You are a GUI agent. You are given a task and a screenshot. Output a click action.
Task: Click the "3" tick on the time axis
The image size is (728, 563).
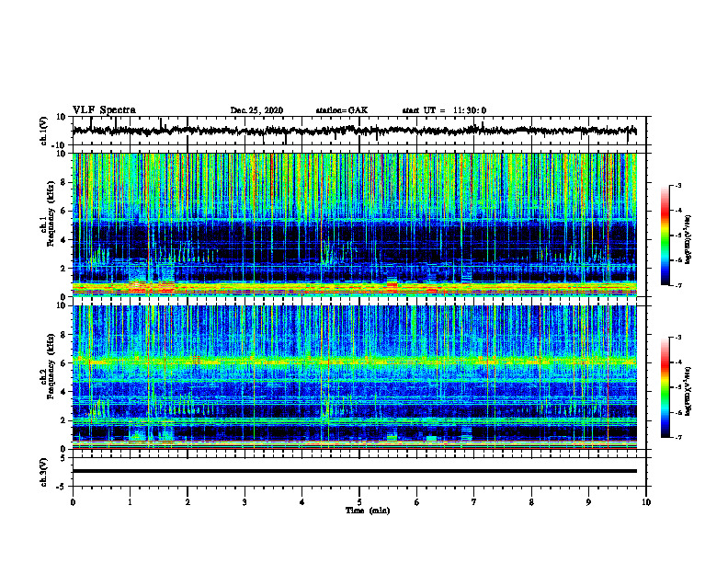tap(245, 502)
